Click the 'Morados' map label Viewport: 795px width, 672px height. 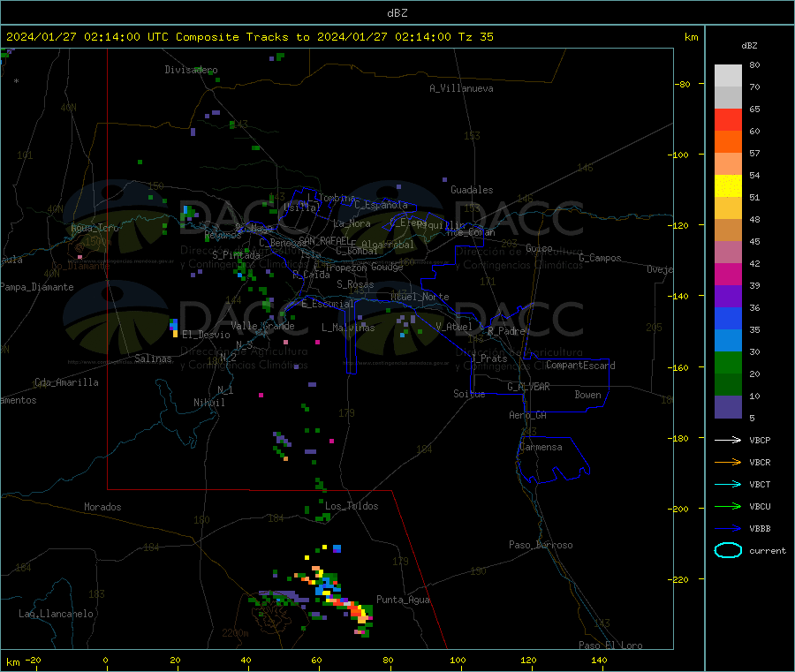pos(102,507)
